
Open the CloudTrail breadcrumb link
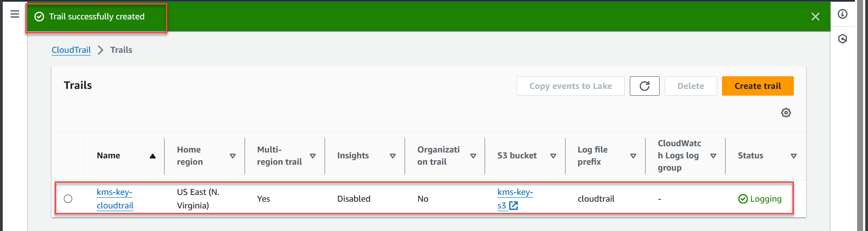pyautogui.click(x=71, y=50)
